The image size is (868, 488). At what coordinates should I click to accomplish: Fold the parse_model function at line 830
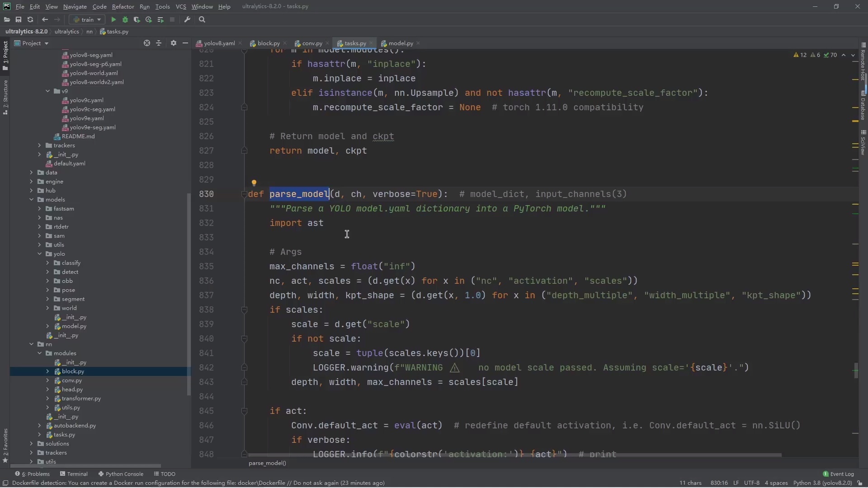pos(244,194)
